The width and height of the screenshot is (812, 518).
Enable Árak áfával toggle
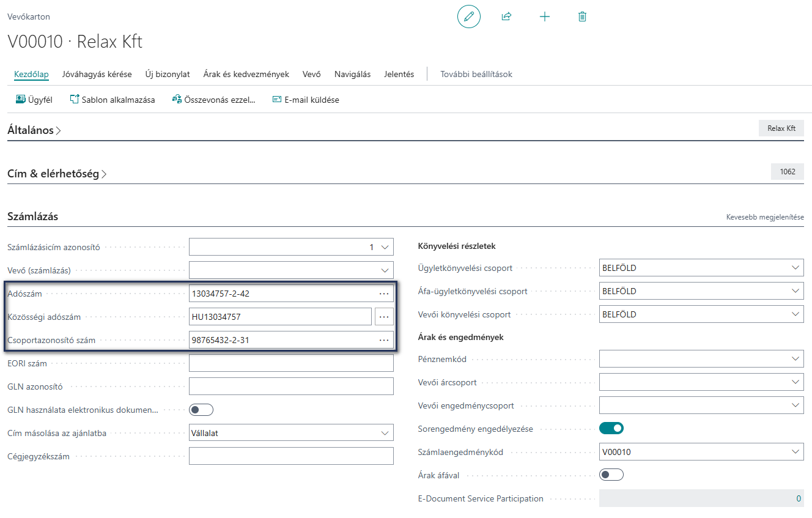point(611,475)
